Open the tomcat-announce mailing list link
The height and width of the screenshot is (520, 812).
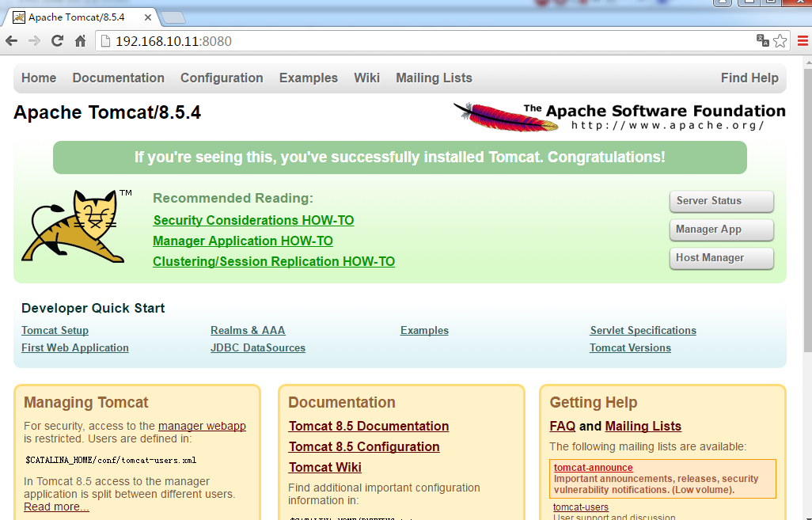593,467
